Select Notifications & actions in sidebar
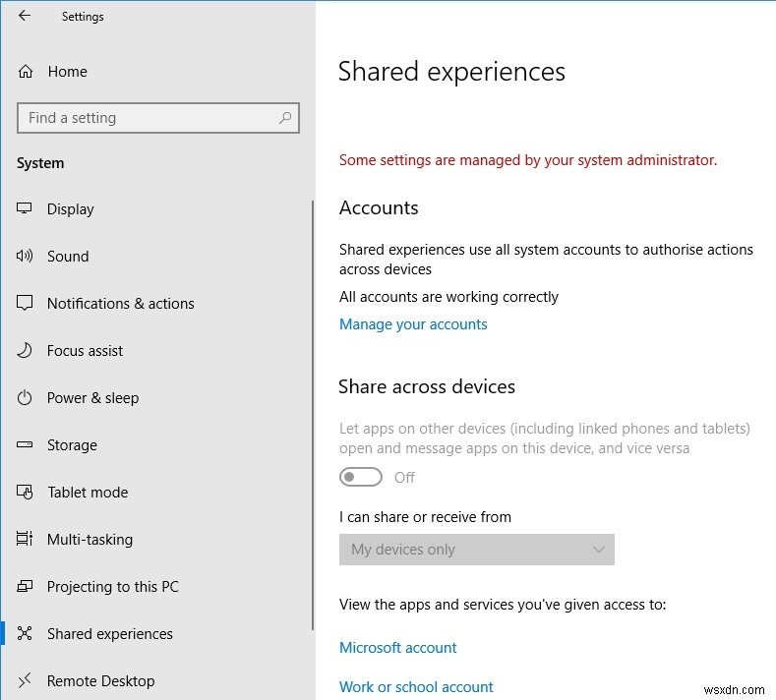This screenshot has height=700, width=776. click(x=120, y=304)
